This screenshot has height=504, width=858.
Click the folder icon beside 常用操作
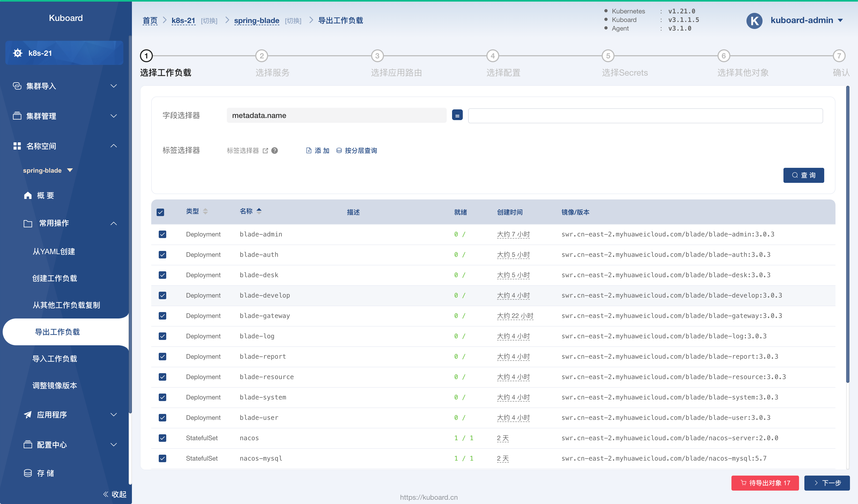pos(28,223)
